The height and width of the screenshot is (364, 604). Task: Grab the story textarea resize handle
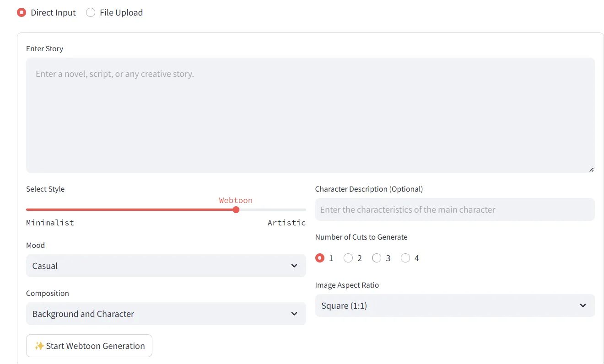pyautogui.click(x=591, y=169)
